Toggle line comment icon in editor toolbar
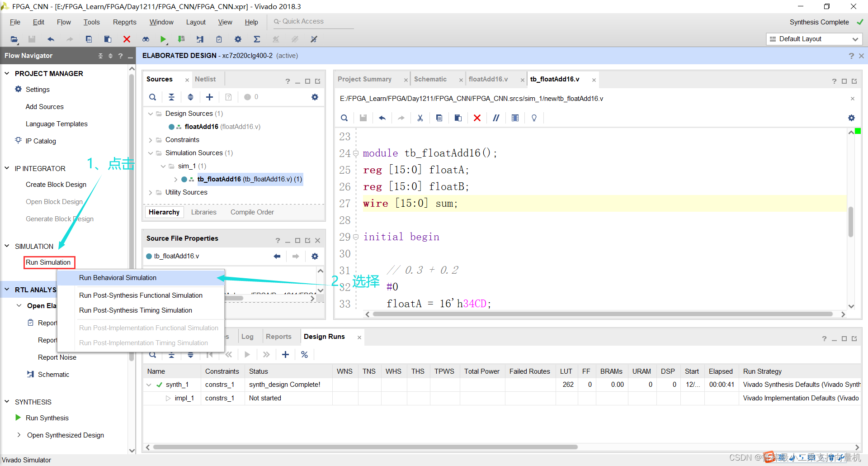 [496, 118]
